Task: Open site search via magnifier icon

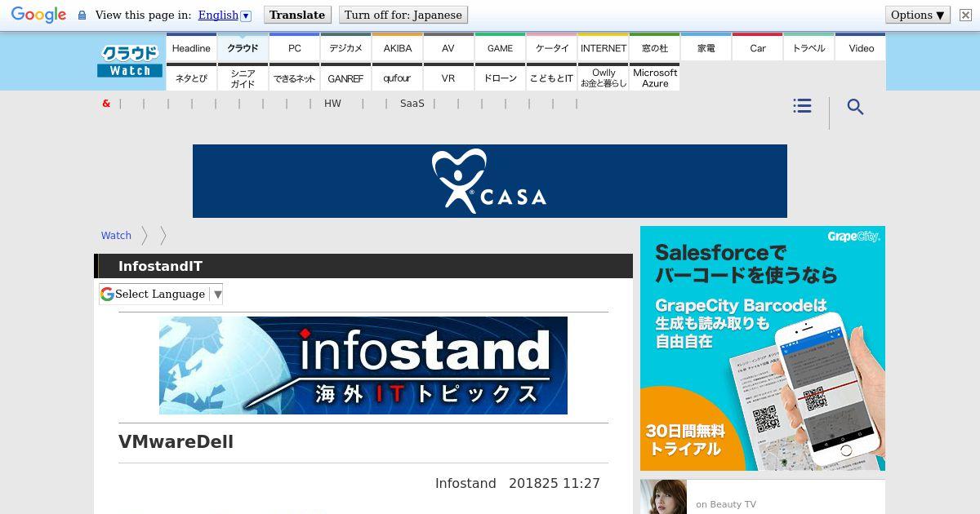Action: 855,107
